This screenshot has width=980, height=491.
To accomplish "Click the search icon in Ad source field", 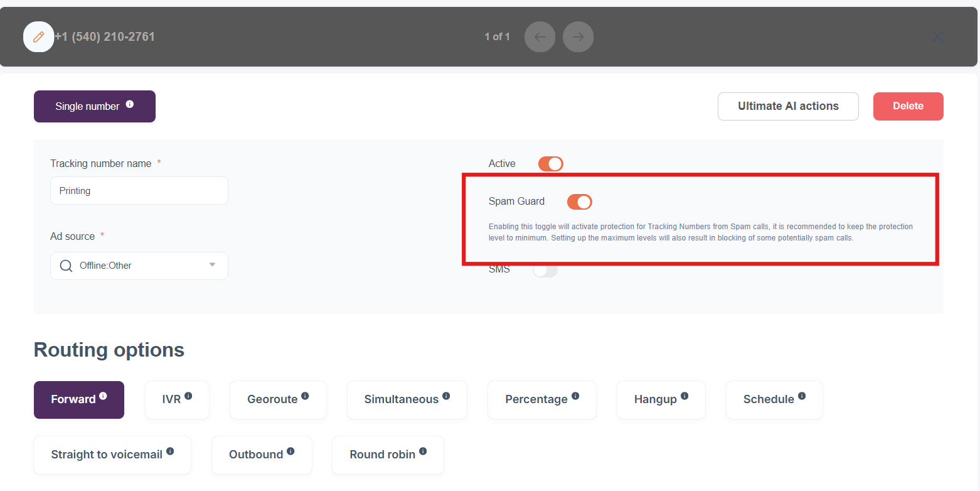I will [x=66, y=266].
